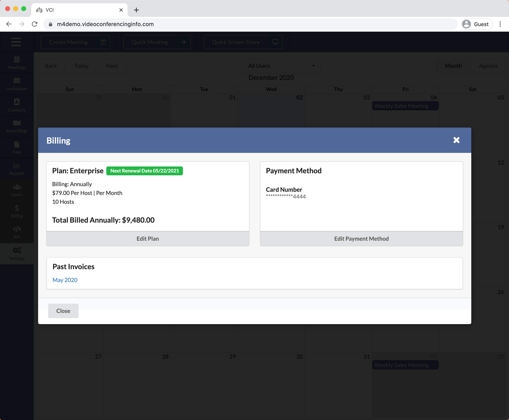The image size is (509, 420).
Task: Switch to Agenda view tab
Action: pos(488,66)
